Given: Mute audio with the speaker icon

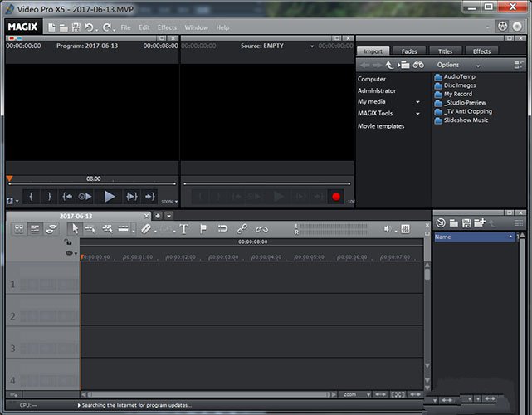Looking at the screenshot, I should pos(388,229).
